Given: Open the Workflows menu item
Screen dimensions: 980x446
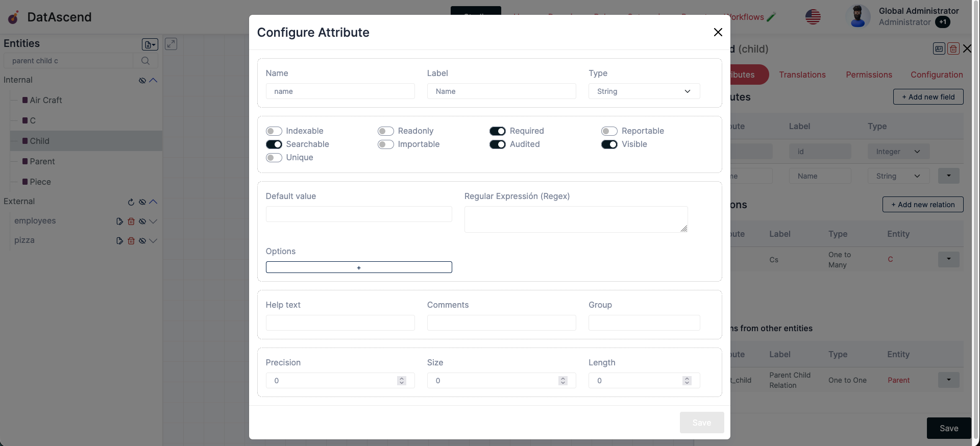Looking at the screenshot, I should 747,17.
